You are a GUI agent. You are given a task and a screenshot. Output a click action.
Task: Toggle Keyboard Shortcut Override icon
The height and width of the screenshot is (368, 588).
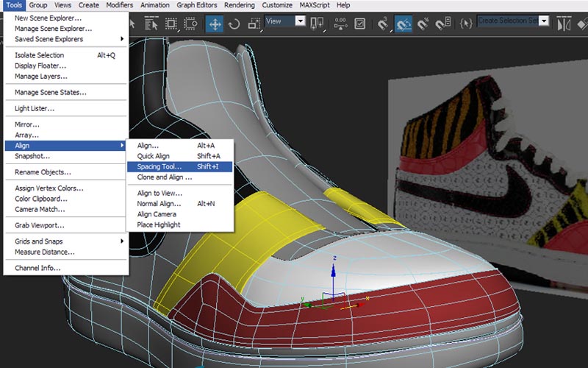pos(360,24)
